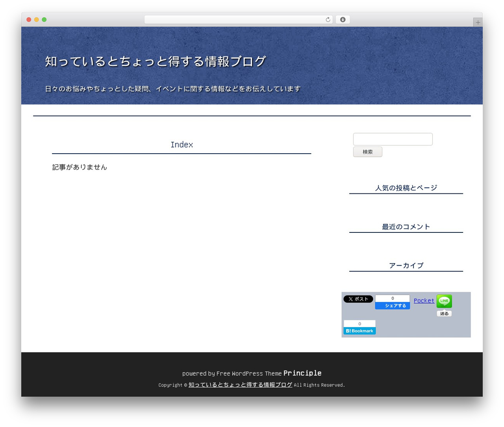Click the Hatena count box above B! Bookmark
Image resolution: width=504 pixels, height=427 pixels.
(359, 324)
